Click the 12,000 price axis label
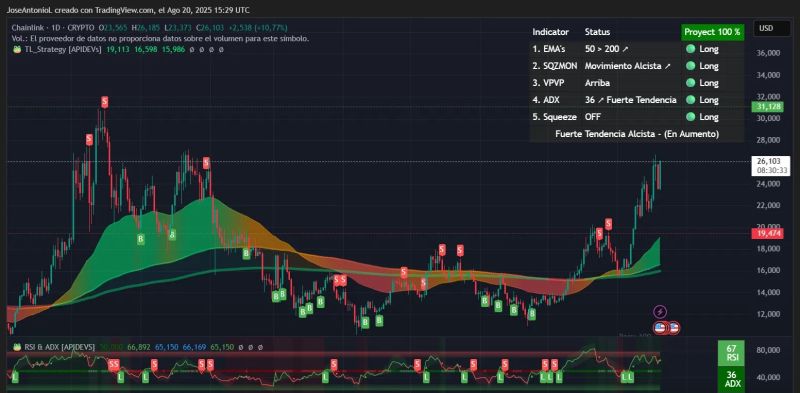This screenshot has height=393, width=800. (x=769, y=313)
